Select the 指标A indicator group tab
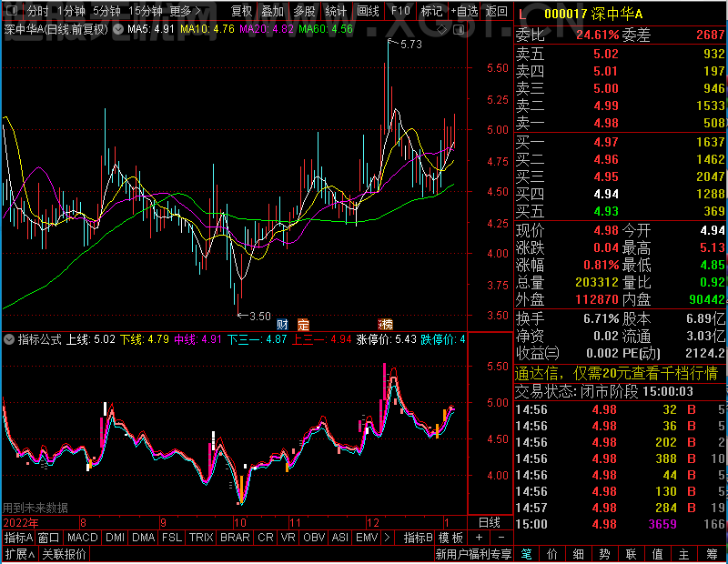This screenshot has height=564, width=728. tap(18, 538)
